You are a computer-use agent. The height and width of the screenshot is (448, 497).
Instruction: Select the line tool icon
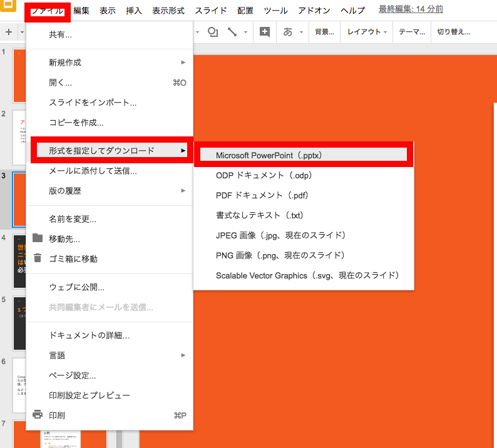(x=232, y=32)
